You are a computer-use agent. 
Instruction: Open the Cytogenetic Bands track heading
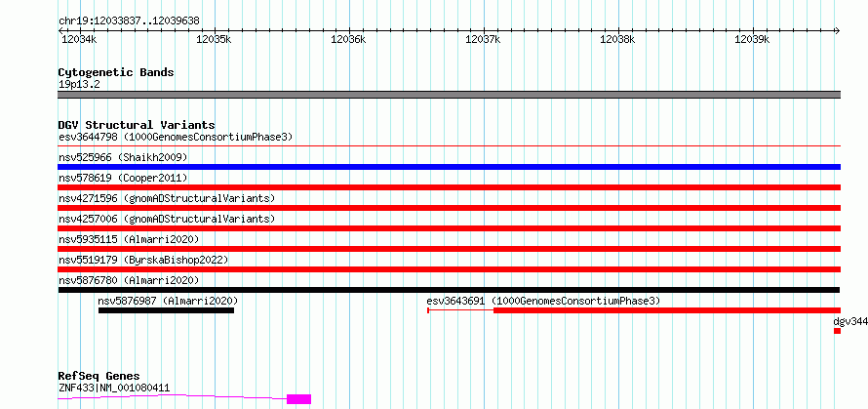116,72
